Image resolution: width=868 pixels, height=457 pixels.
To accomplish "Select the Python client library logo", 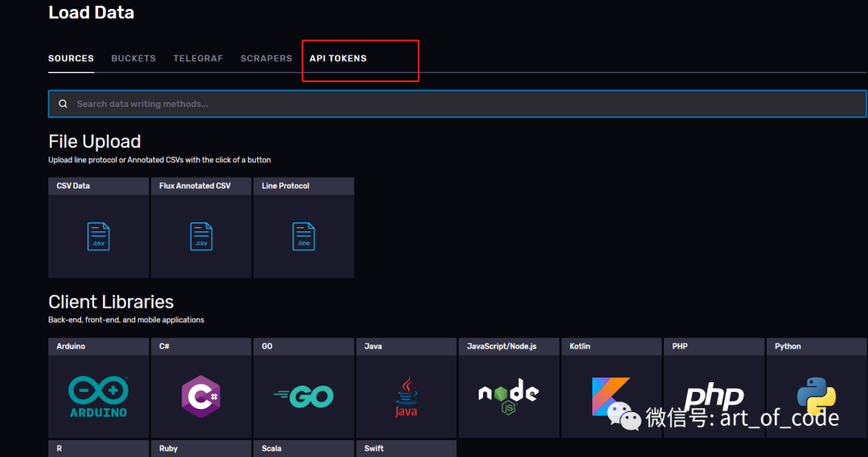I will tap(816, 396).
